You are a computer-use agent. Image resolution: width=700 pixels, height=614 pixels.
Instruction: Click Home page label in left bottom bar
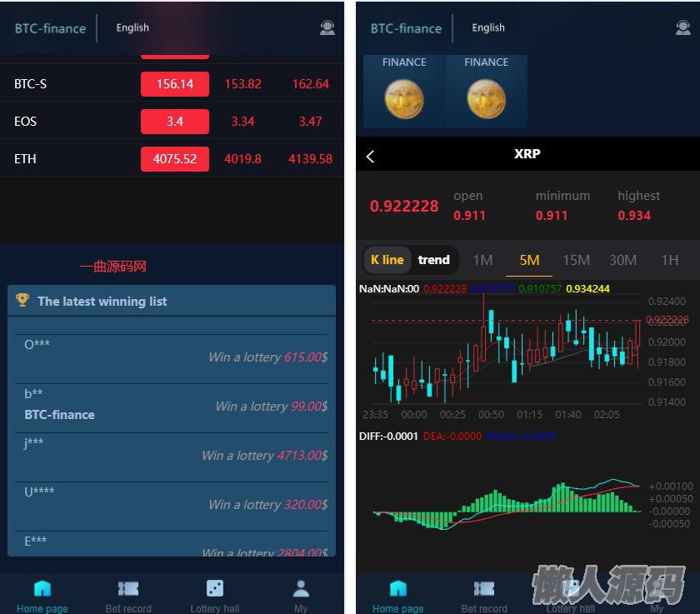click(42, 609)
